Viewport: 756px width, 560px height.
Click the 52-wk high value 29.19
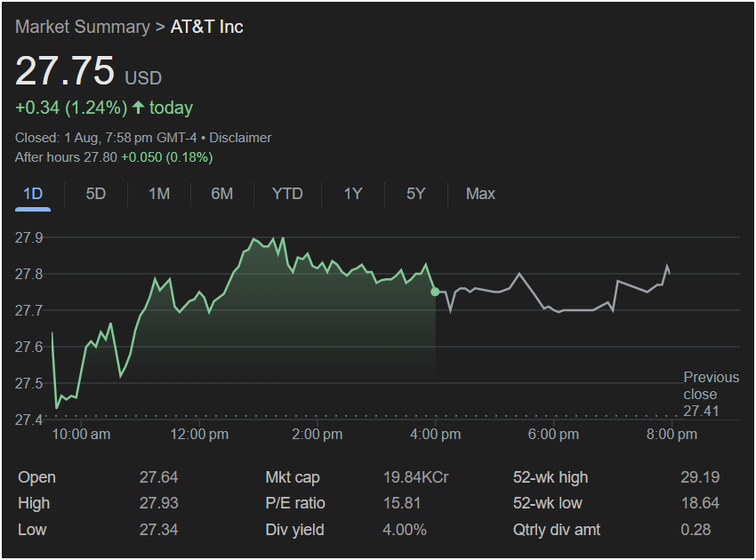(x=700, y=477)
